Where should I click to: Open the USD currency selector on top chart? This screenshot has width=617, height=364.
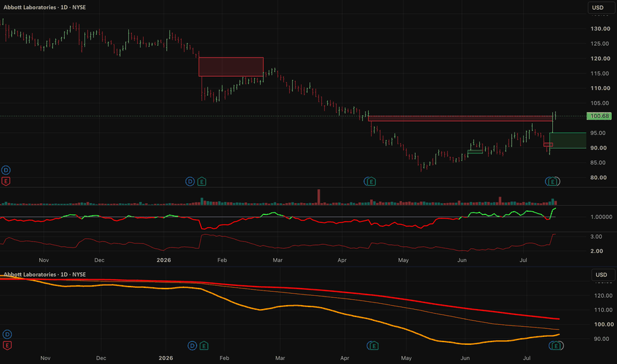point(601,7)
